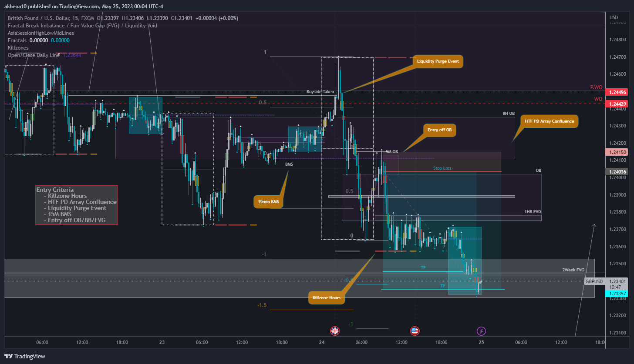
Task: Click the 'P.WO' line label
Action: pos(596,87)
